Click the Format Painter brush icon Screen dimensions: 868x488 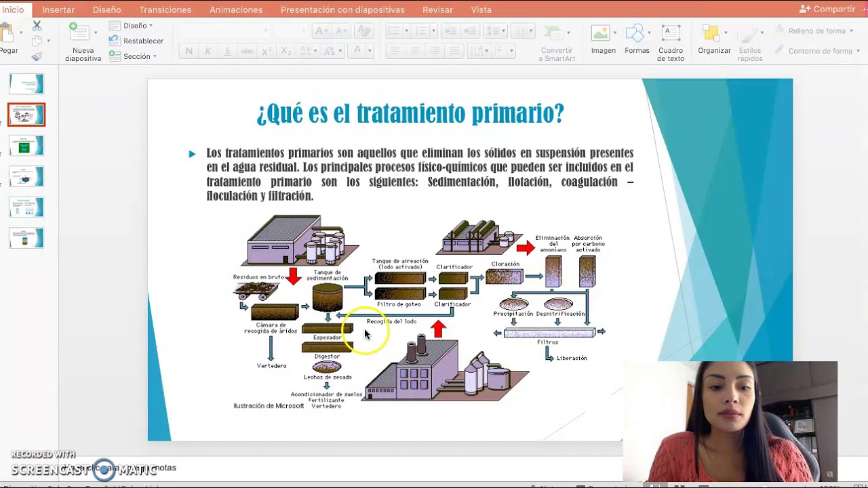point(37,56)
